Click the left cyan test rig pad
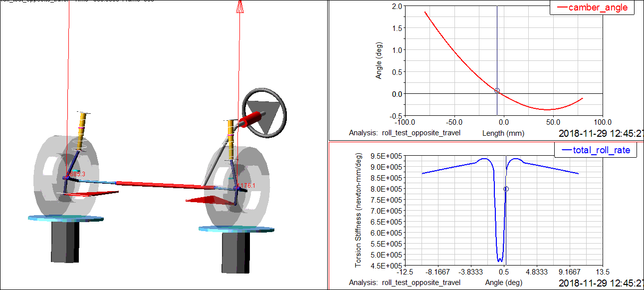Viewport: 644px width, 290px height. tap(65, 218)
